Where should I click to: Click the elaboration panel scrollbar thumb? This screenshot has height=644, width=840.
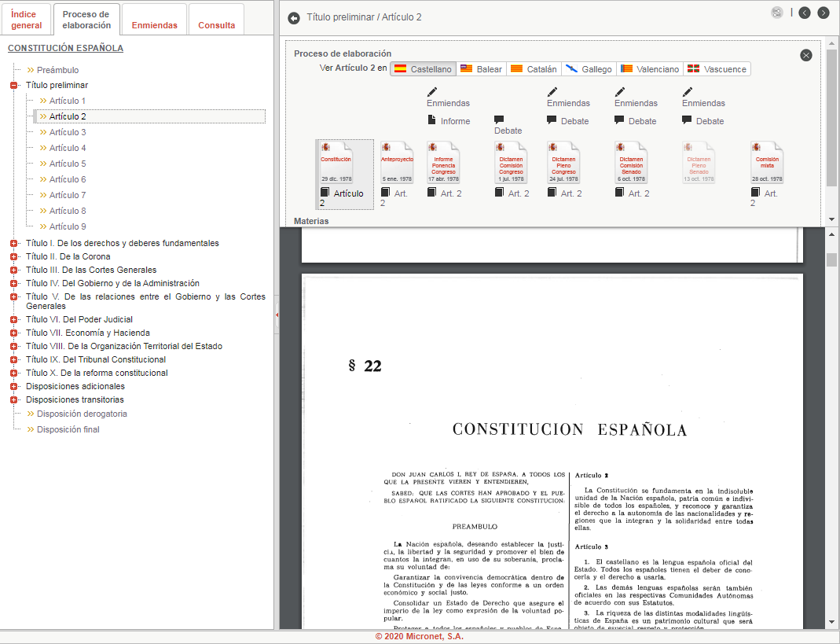pos(831,118)
